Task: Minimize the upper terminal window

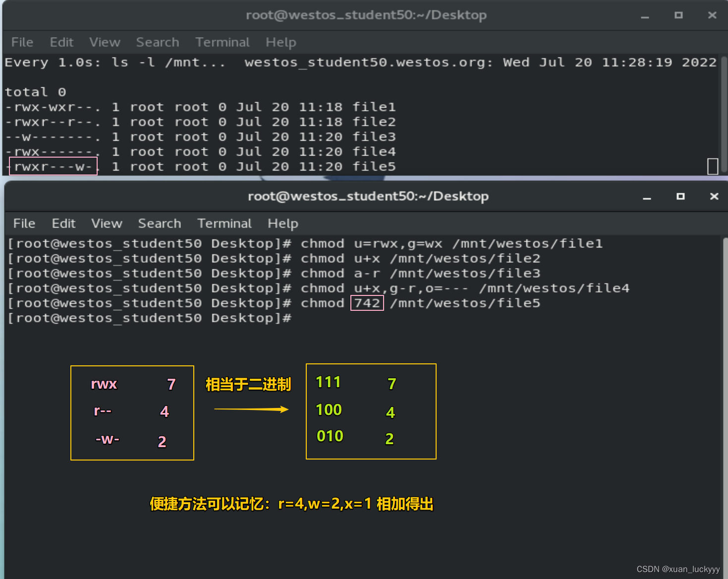Action: (x=645, y=16)
